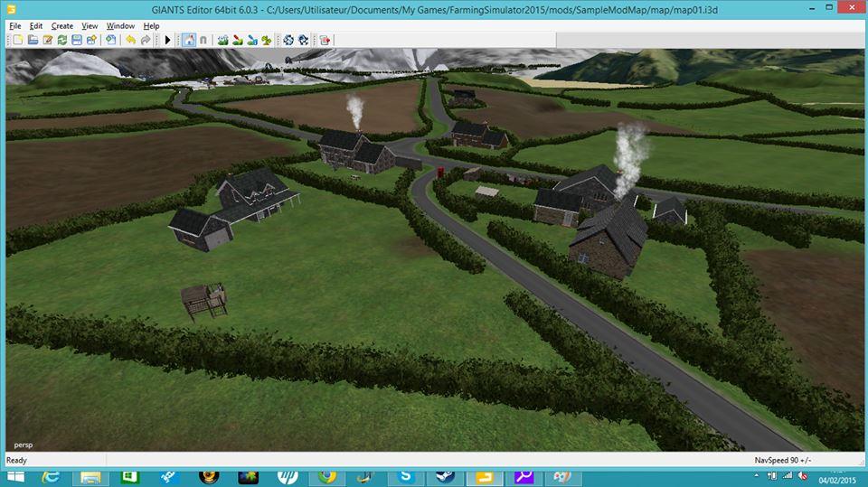Viewport: 868px width, 487px height.
Task: Launch Internet Explorer from the taskbar
Action: (51, 476)
